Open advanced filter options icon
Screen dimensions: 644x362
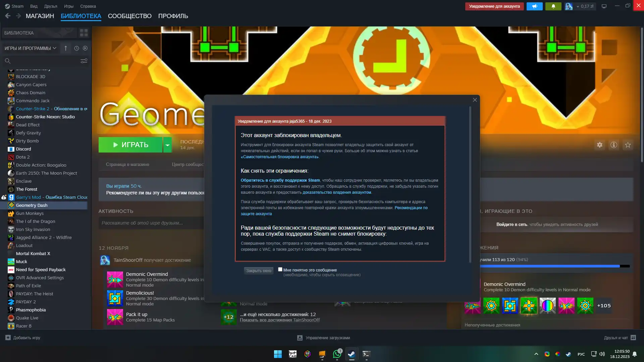point(84,61)
